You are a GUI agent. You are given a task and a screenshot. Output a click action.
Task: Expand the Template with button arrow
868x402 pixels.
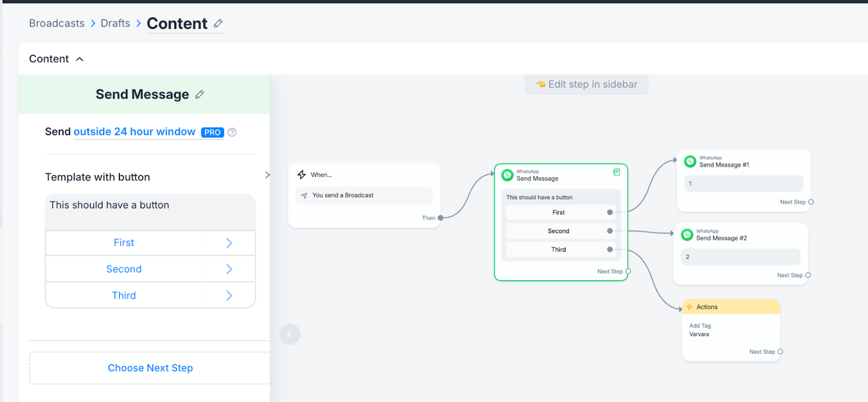267,175
